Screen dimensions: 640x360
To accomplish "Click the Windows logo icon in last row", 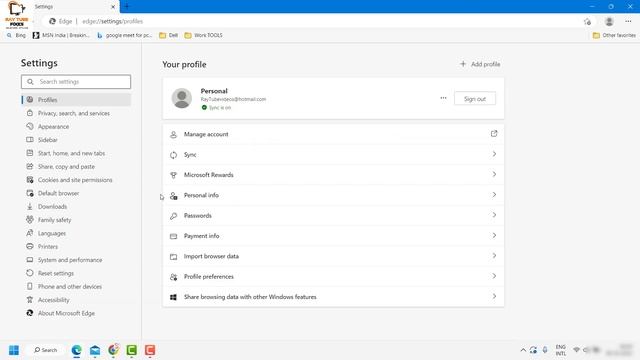I will (173, 297).
